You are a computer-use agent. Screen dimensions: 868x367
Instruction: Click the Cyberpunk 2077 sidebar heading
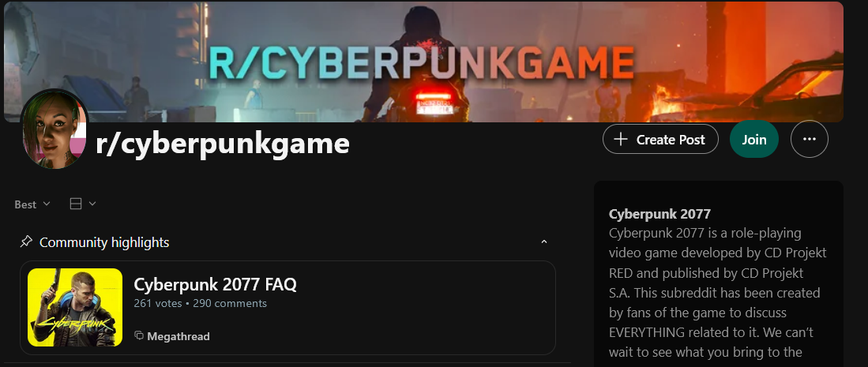[x=659, y=214]
